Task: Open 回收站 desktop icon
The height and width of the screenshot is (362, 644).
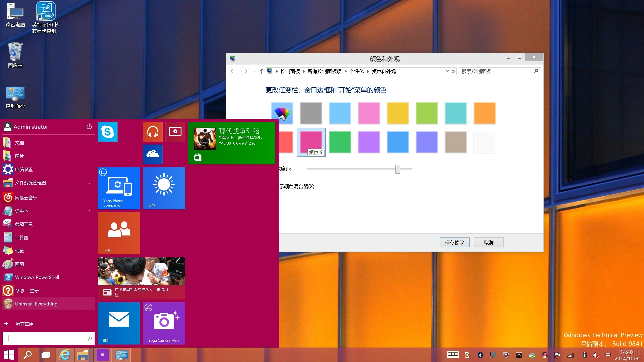Action: click(x=15, y=55)
